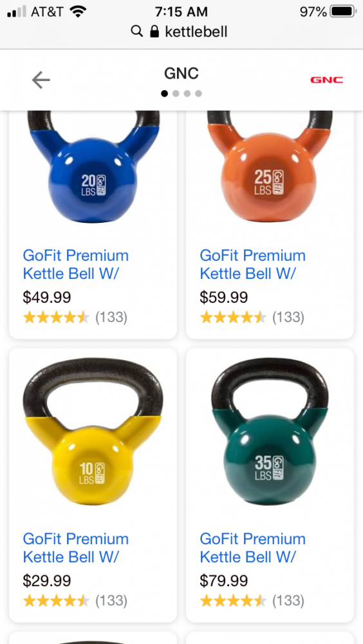Image resolution: width=363 pixels, height=644 pixels.
Task: Tap the Wi-Fi icon in status bar
Action: click(77, 11)
